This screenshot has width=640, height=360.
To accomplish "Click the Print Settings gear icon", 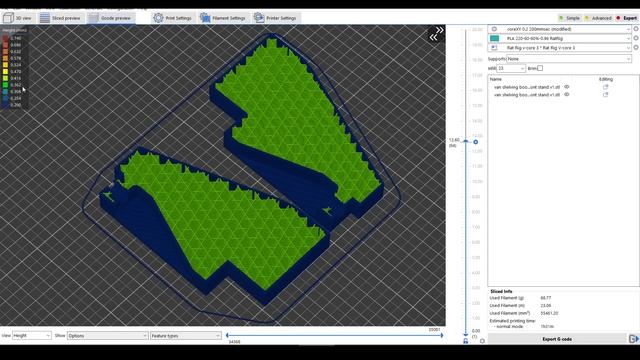I will [x=158, y=18].
